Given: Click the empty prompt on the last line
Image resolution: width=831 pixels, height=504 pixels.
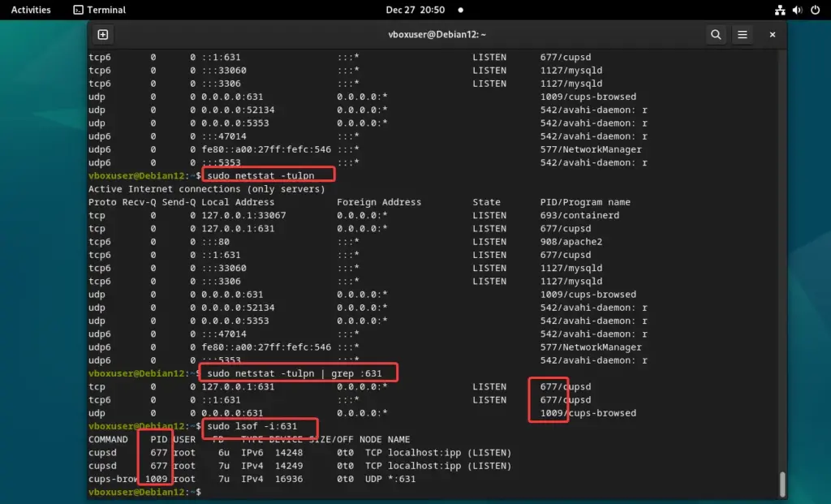Looking at the screenshot, I should 144,492.
